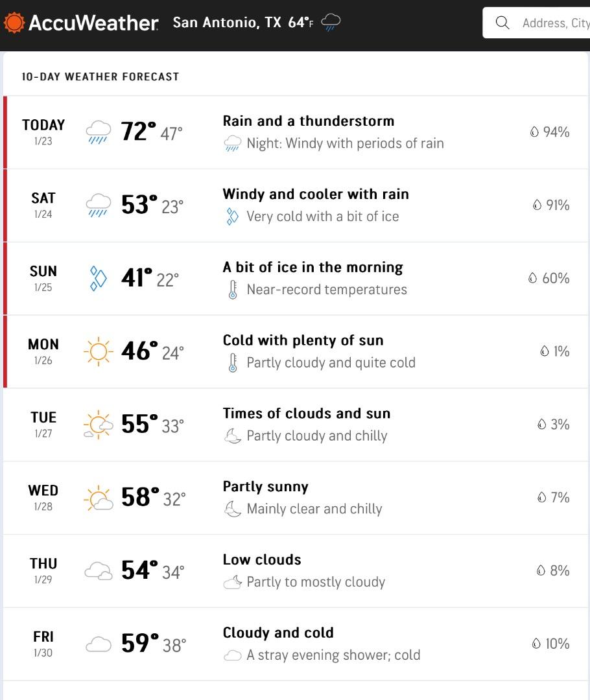This screenshot has height=700, width=590.
Task: Open San Antonio, TX location link
Action: (227, 23)
